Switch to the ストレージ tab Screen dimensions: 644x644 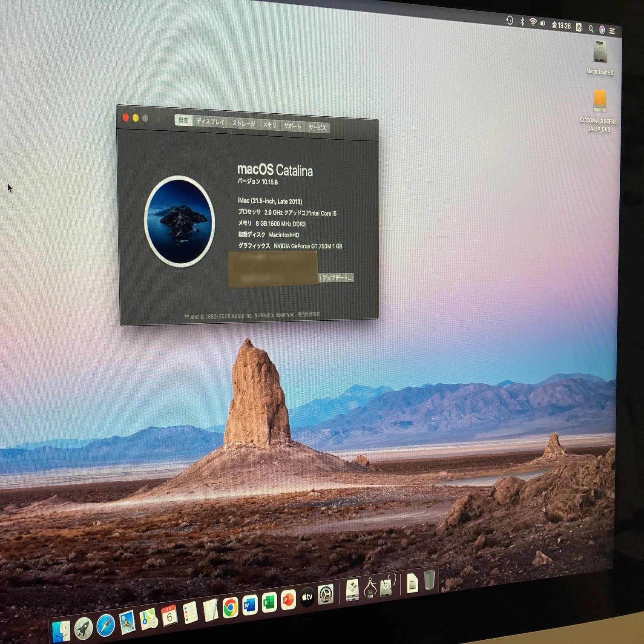tap(244, 124)
